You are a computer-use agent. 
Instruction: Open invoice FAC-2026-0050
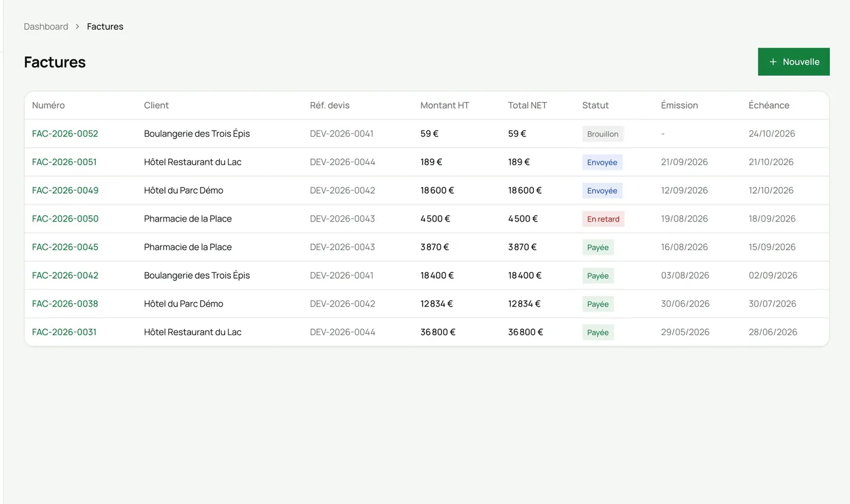[x=65, y=219]
